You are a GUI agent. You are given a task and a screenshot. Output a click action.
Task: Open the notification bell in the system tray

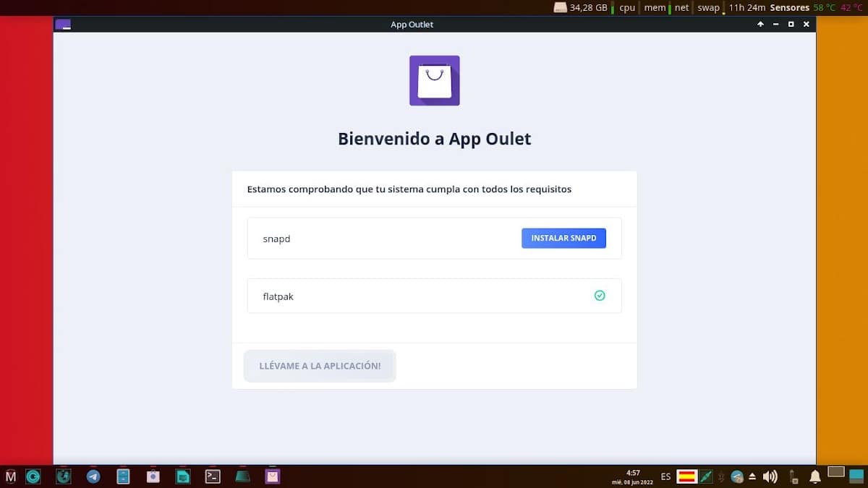(815, 476)
